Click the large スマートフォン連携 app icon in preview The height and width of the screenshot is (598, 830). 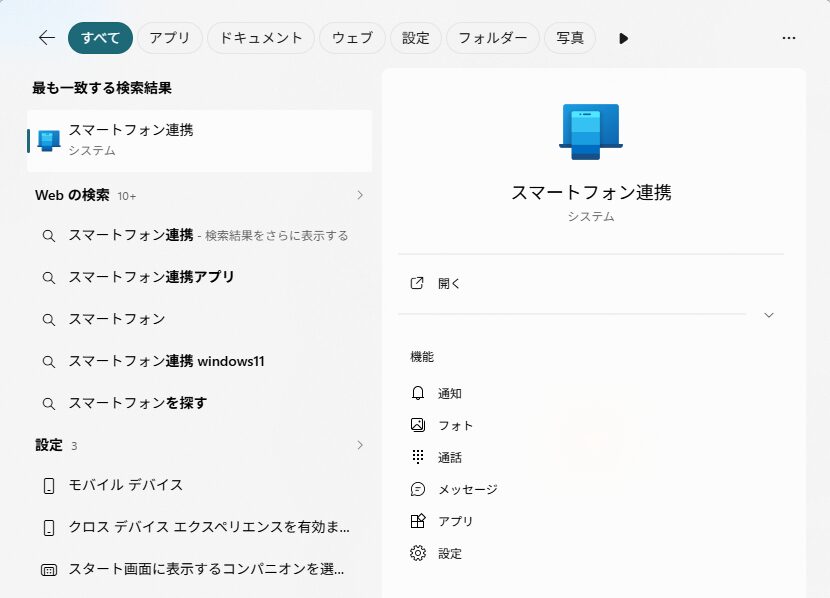(591, 132)
